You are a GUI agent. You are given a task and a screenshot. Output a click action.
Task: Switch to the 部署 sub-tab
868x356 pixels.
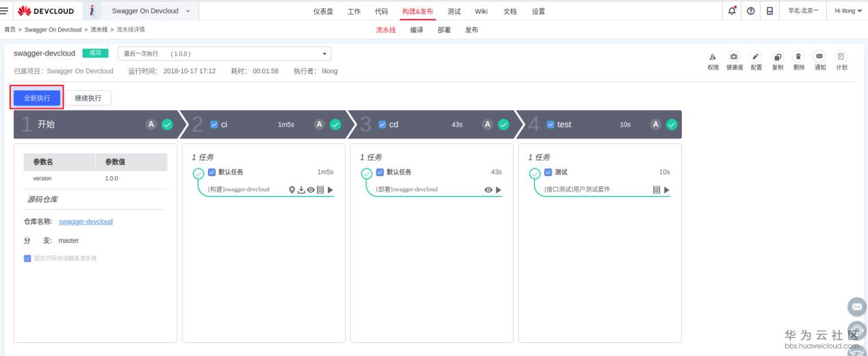[444, 30]
